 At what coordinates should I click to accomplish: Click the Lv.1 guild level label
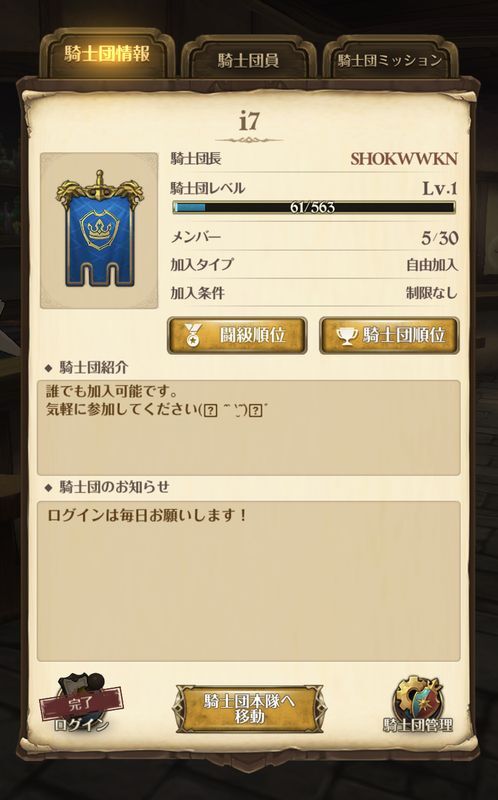[x=440, y=188]
